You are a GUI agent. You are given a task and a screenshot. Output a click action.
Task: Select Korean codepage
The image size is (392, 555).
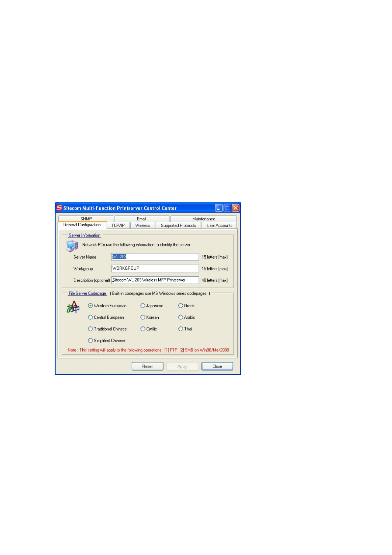(x=150, y=317)
